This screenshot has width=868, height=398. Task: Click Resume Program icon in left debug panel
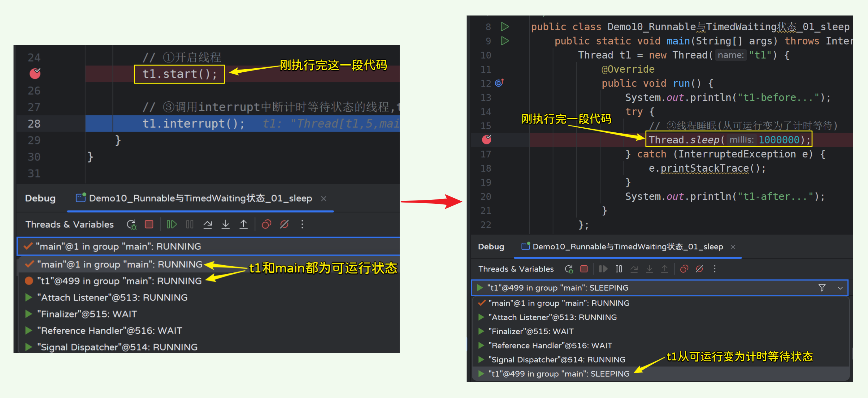(x=171, y=224)
